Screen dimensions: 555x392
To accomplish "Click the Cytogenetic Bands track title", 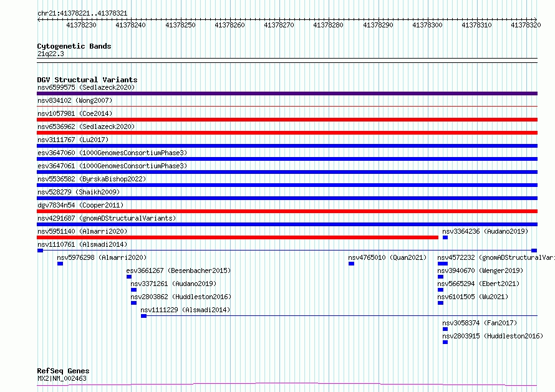I will pos(74,46).
